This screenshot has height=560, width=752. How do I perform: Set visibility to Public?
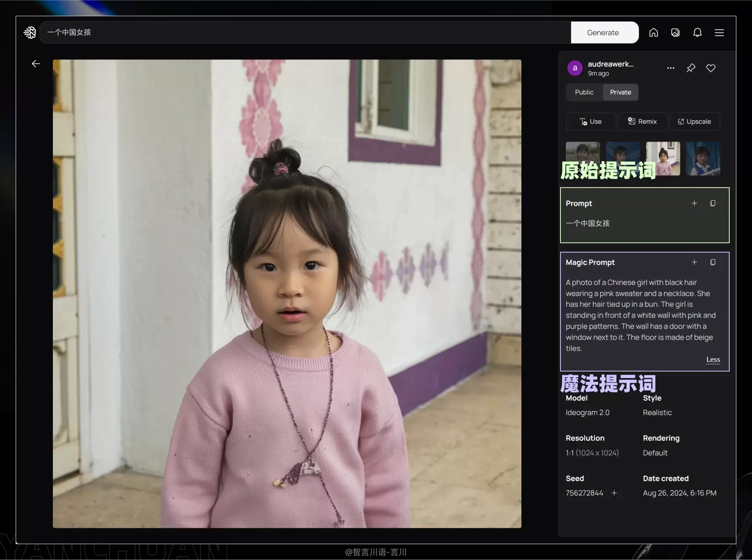pos(584,92)
